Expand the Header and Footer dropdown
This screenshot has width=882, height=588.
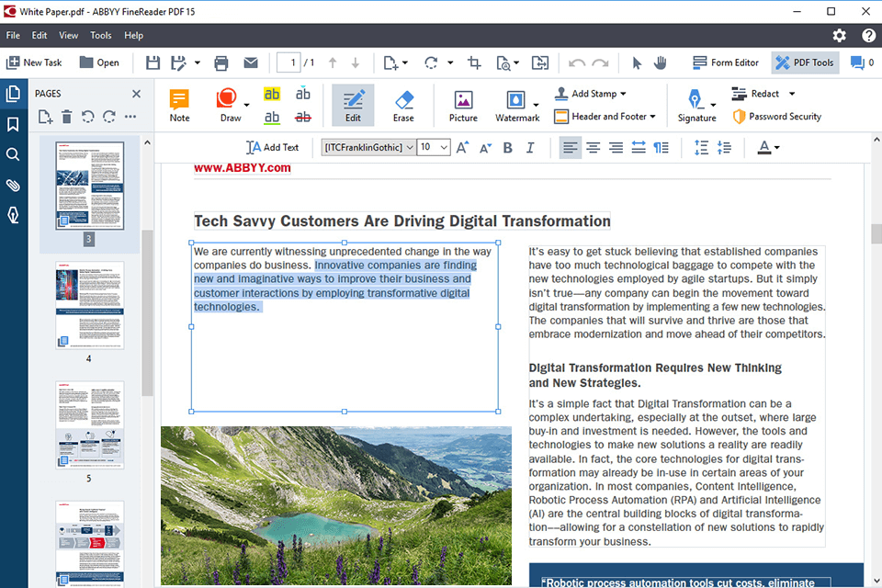pos(652,117)
